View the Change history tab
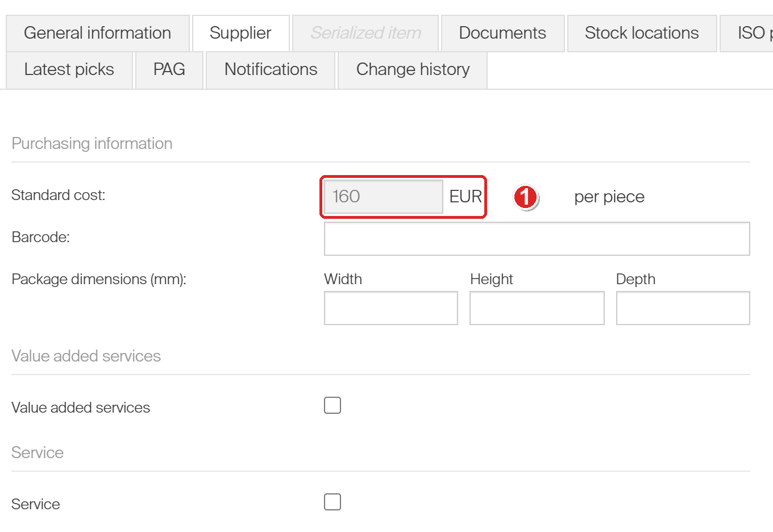 pyautogui.click(x=413, y=69)
